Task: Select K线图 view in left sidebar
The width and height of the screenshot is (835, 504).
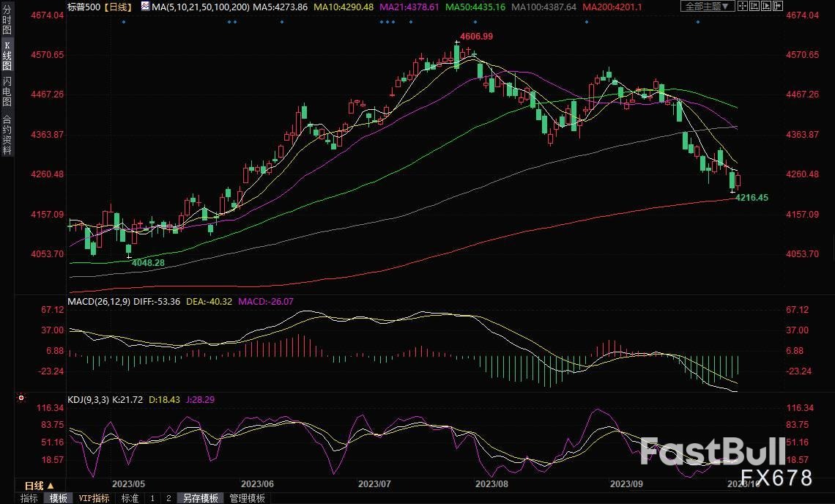Action: click(7, 56)
